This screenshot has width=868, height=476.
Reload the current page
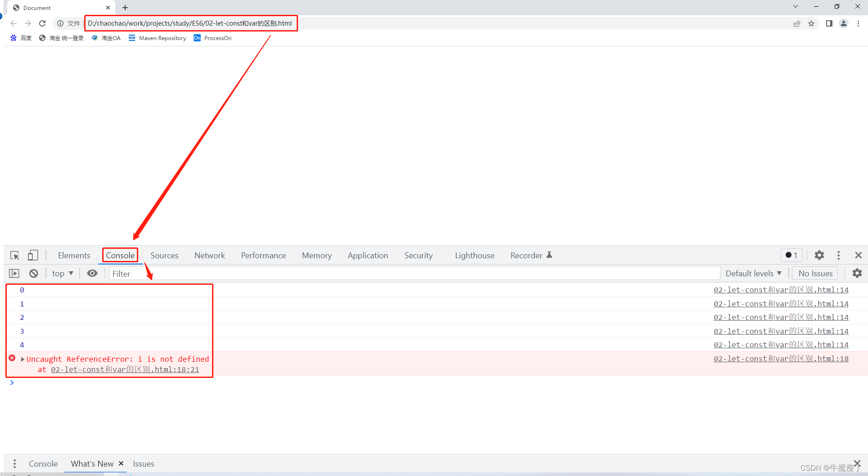[x=42, y=23]
